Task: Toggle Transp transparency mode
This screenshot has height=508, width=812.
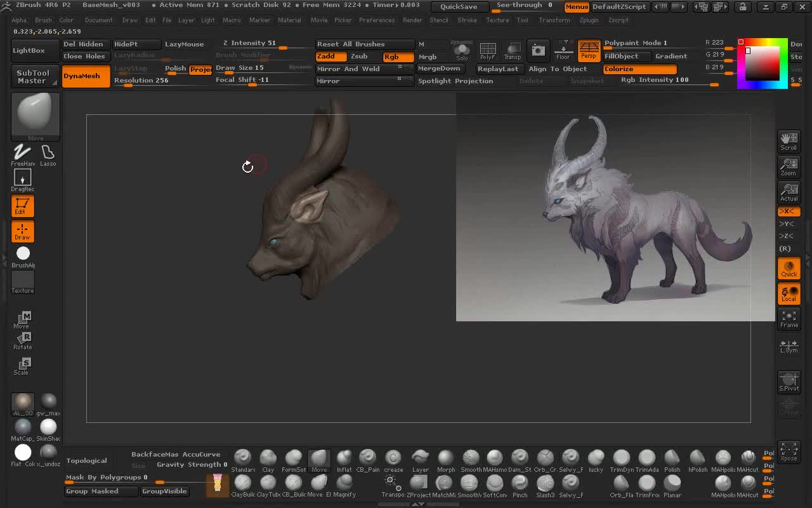Action: pos(513,50)
